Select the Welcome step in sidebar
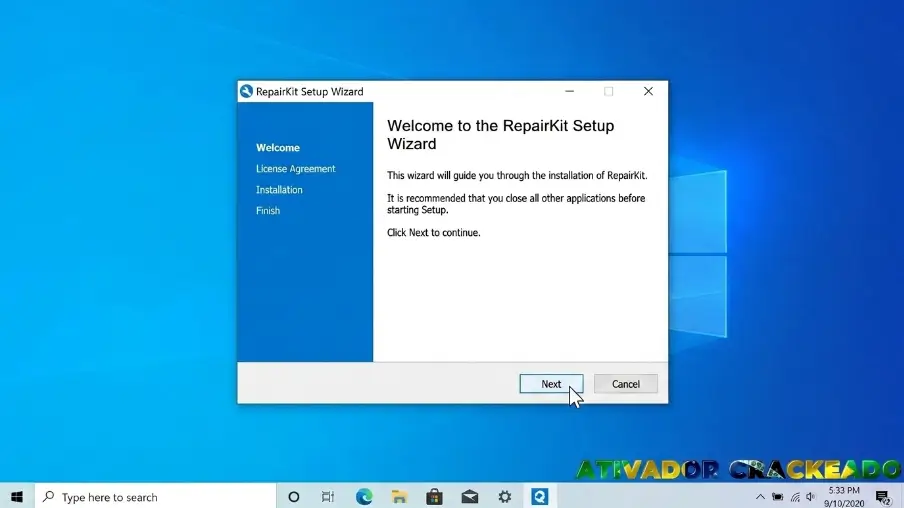The width and height of the screenshot is (904, 508). click(x=278, y=148)
